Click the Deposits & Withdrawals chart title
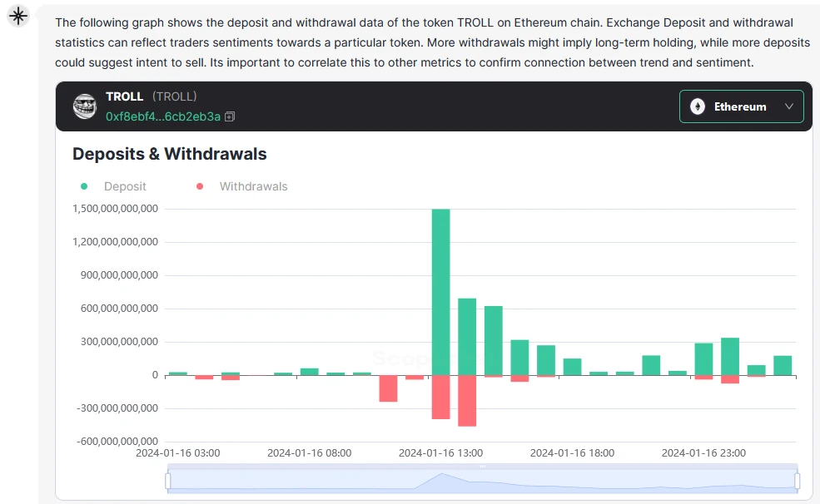Screen dimensions: 820x504 (x=170, y=154)
